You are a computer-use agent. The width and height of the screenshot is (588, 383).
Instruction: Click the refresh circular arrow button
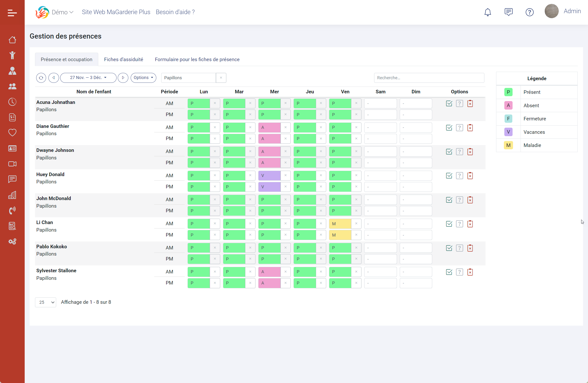pos(41,78)
